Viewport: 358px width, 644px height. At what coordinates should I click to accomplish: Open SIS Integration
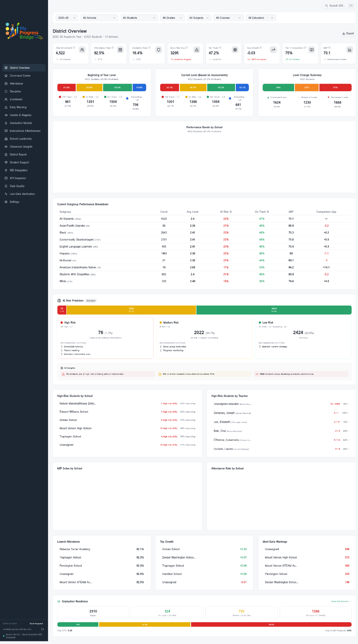24,170
